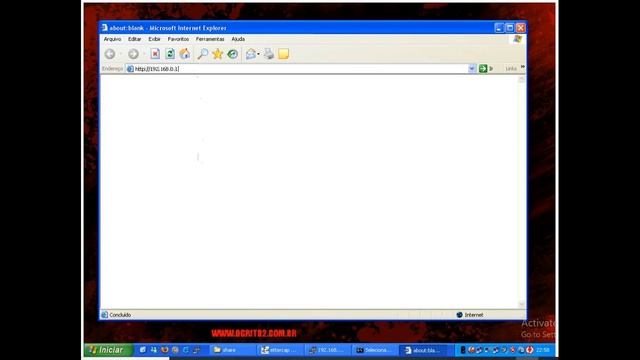Viewport: 640px width, 360px height.
Task: Maximize the Internet Explorer window
Action: (x=510, y=28)
